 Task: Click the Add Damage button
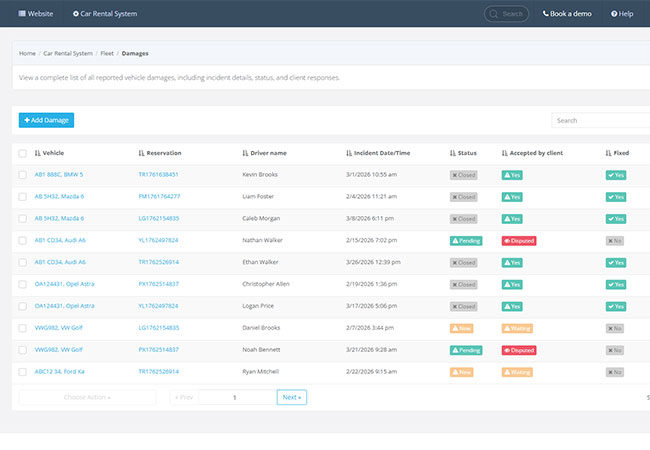[46, 120]
